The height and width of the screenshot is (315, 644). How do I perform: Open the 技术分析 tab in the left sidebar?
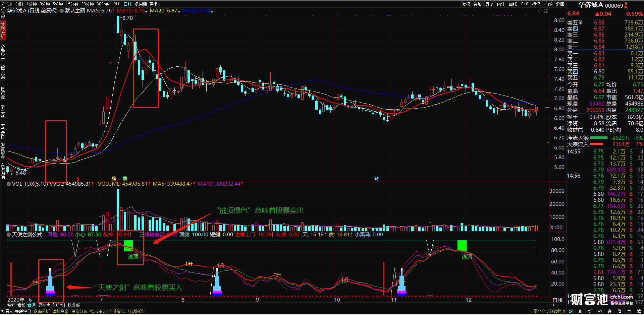click(x=3, y=30)
